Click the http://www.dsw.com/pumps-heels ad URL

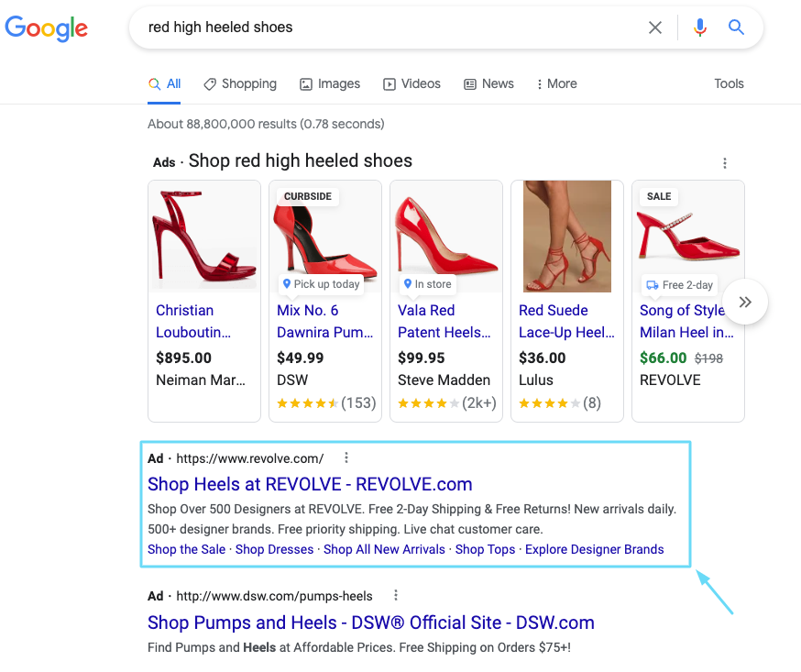click(x=274, y=597)
